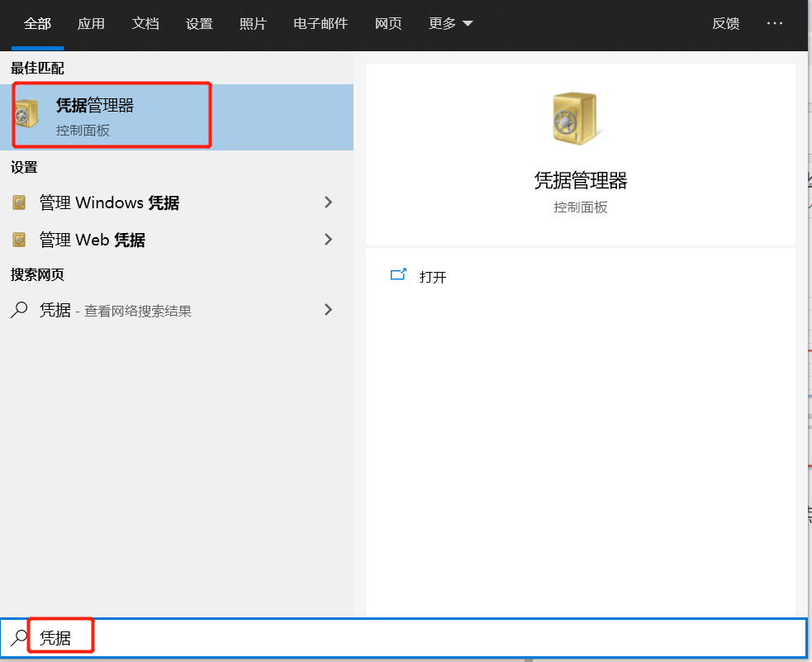Click the search input field containing 凭据
812x662 pixels.
[x=404, y=638]
